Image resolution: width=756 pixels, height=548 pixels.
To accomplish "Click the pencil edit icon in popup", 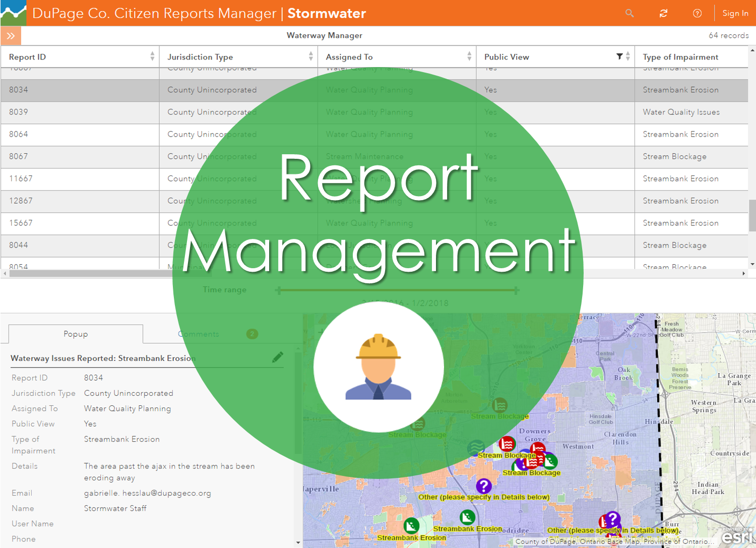I will [277, 357].
